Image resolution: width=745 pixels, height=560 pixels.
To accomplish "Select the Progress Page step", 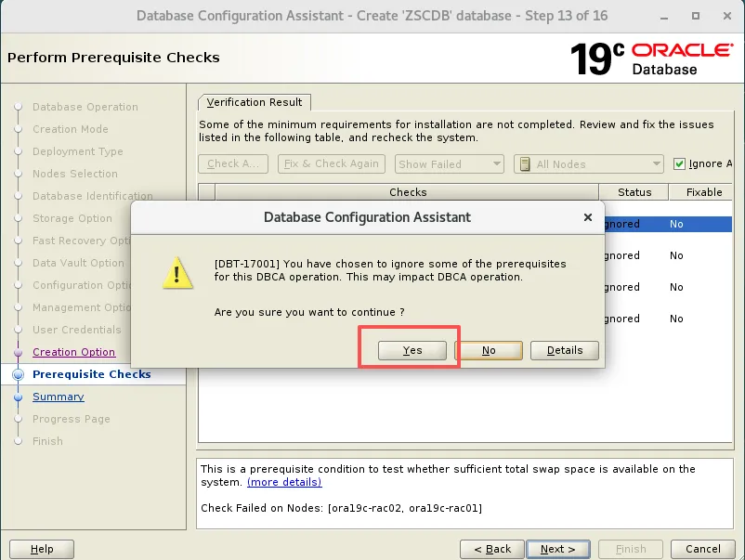I will pos(72,419).
